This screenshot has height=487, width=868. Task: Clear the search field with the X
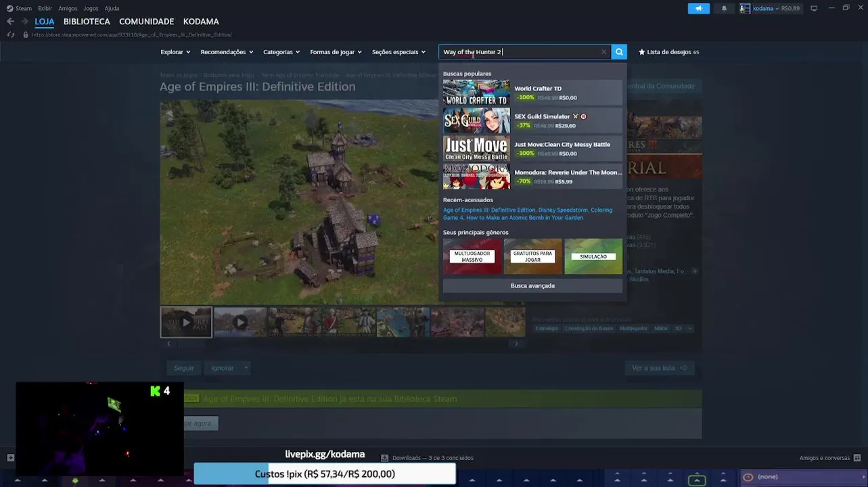pyautogui.click(x=603, y=52)
